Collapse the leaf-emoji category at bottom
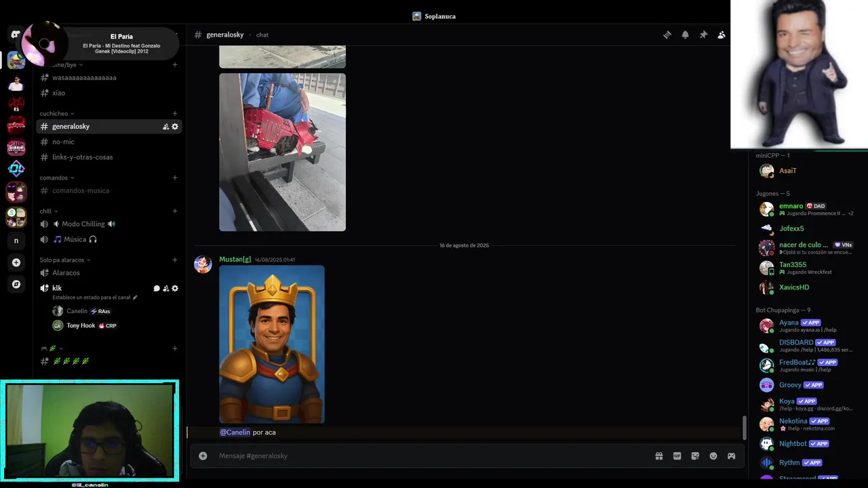868x488 pixels. tap(52, 348)
